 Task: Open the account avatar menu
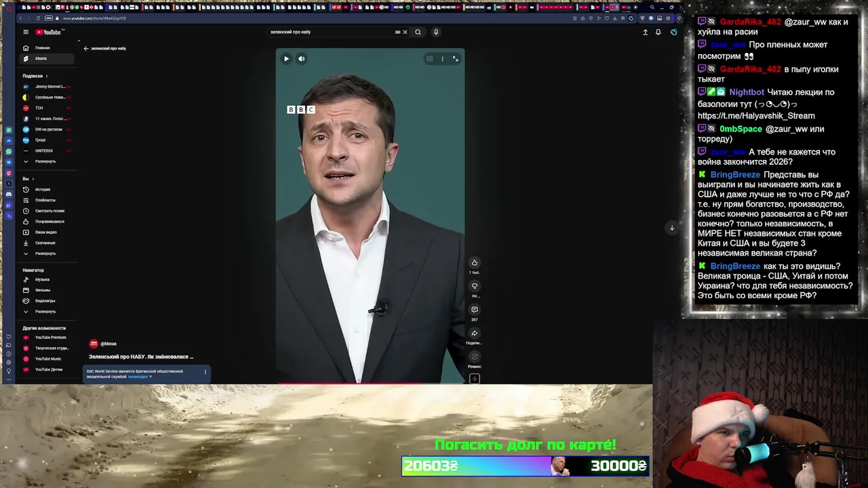pos(673,32)
